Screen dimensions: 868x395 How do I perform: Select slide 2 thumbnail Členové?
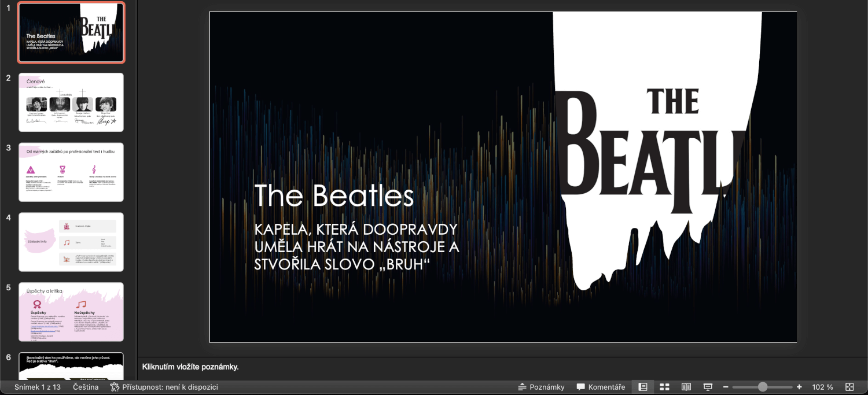pos(71,102)
